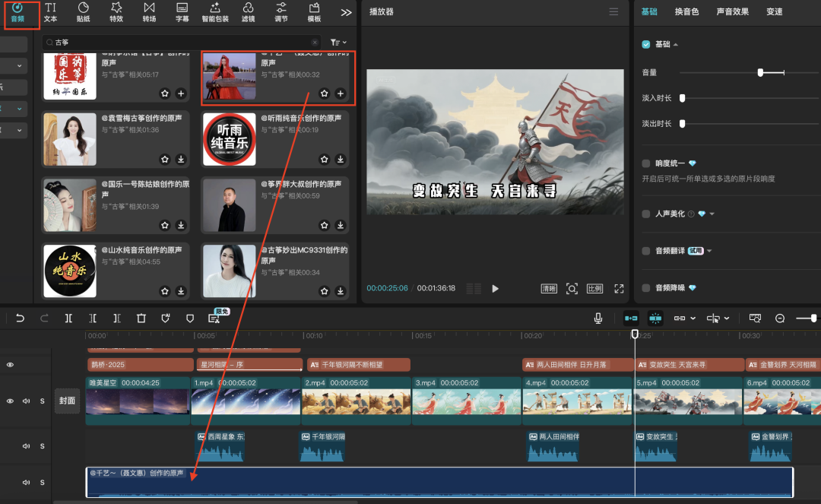Switch to the 声音效果 tab
The height and width of the screenshot is (504, 821).
(x=733, y=12)
